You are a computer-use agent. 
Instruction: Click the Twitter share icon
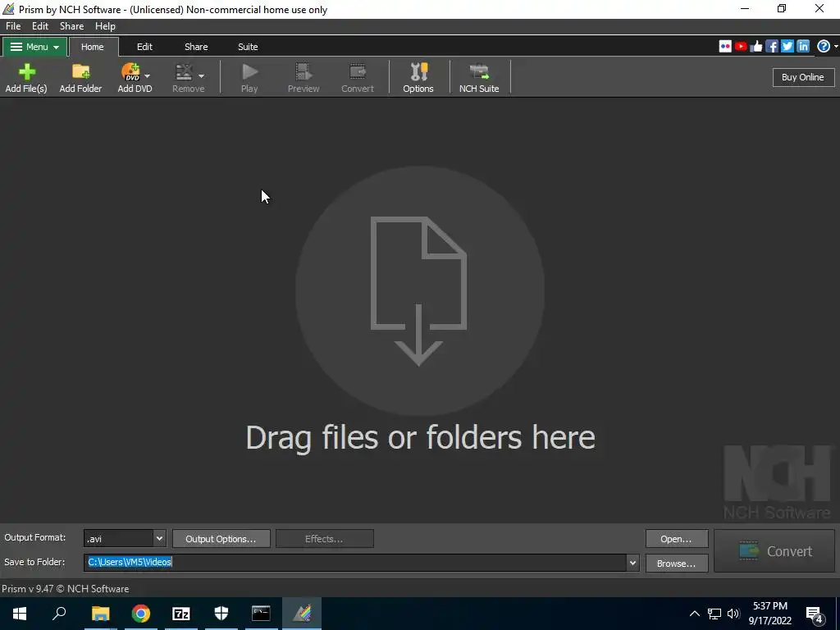pyautogui.click(x=787, y=47)
